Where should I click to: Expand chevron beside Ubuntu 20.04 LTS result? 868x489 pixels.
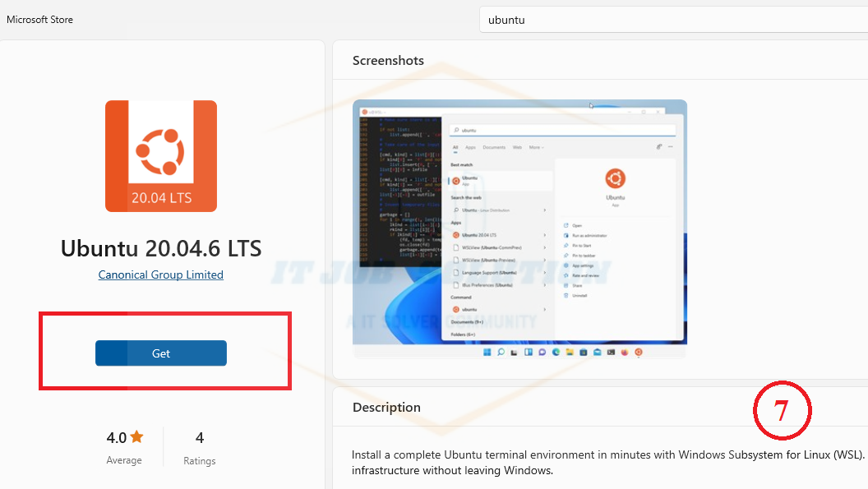click(545, 235)
